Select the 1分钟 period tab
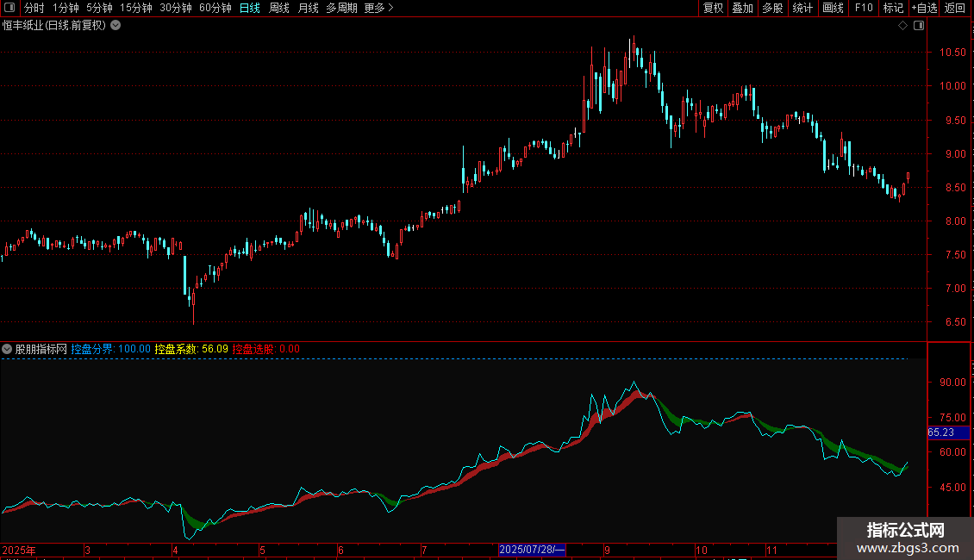 coord(66,8)
